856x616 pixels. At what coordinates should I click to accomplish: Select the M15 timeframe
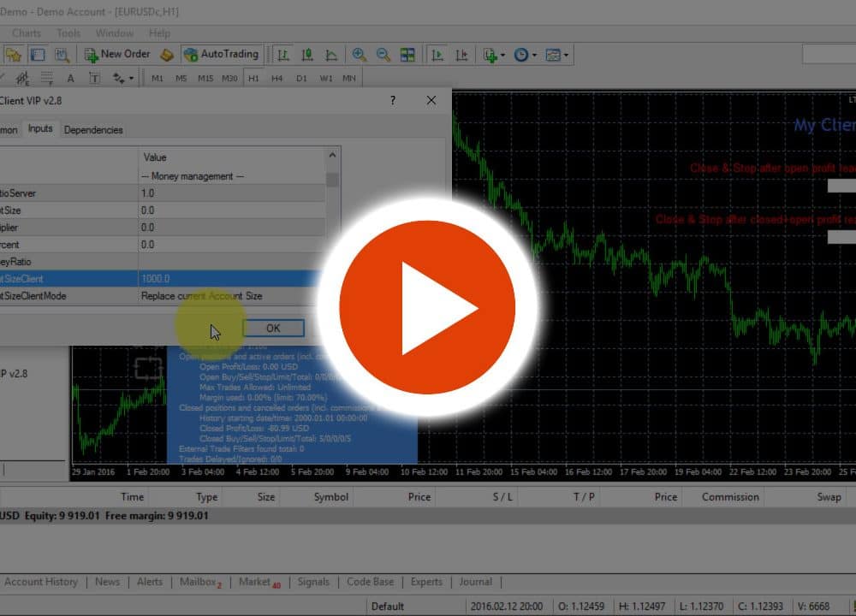(205, 78)
